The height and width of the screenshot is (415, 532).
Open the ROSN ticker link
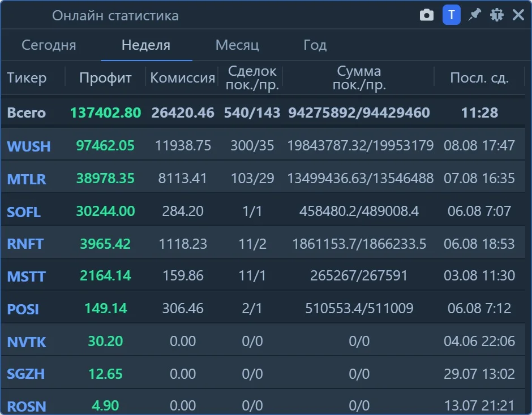click(27, 406)
